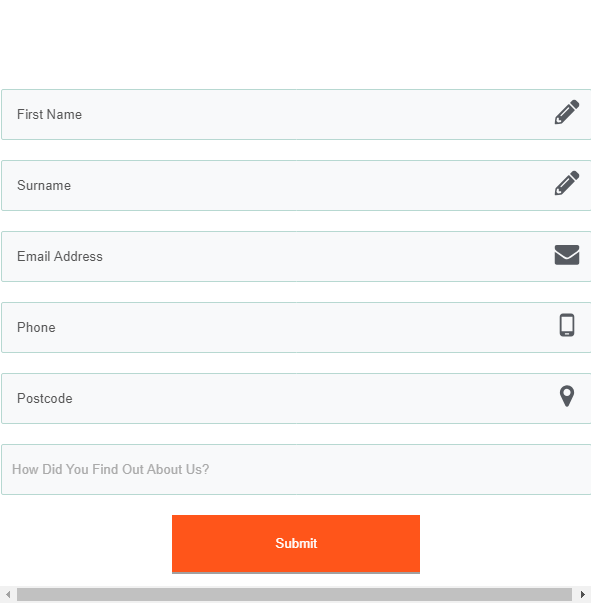Focus the Email Address input field
Viewport: 591px width, 603px height.
296,257
